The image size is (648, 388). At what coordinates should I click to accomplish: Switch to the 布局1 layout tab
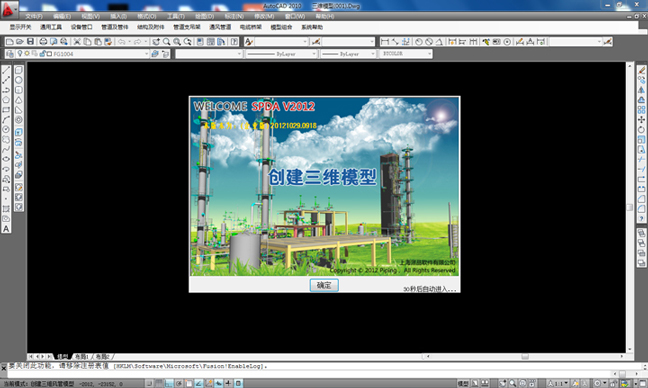point(81,356)
